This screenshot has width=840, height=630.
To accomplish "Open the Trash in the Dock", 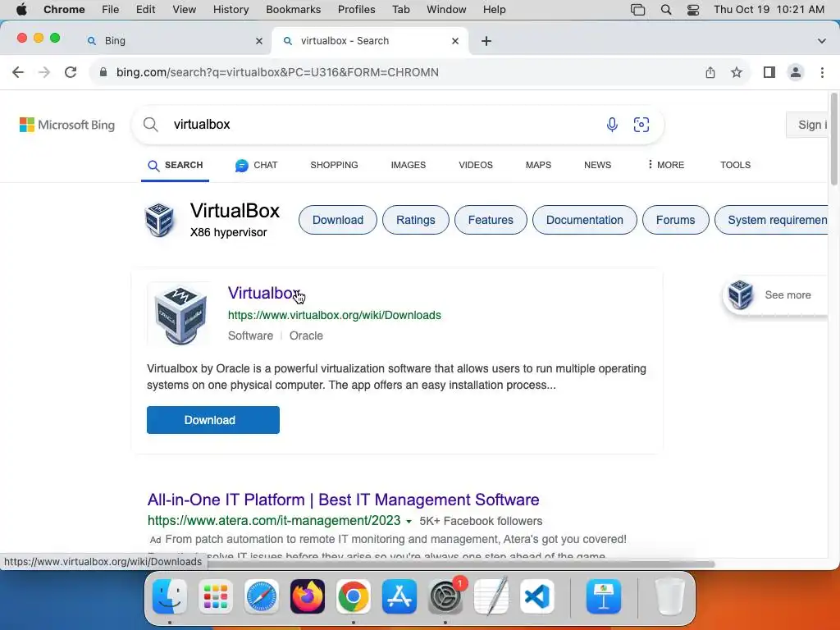I will coord(669,596).
